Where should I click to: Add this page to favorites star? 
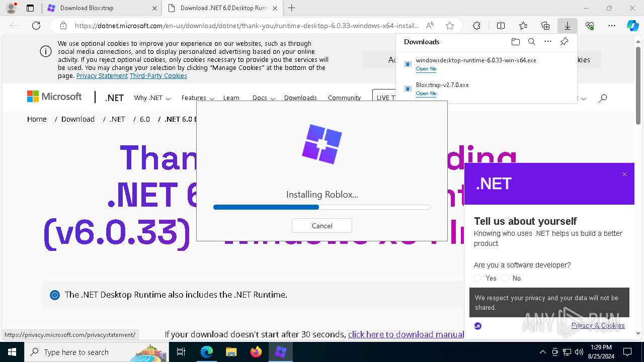click(450, 26)
